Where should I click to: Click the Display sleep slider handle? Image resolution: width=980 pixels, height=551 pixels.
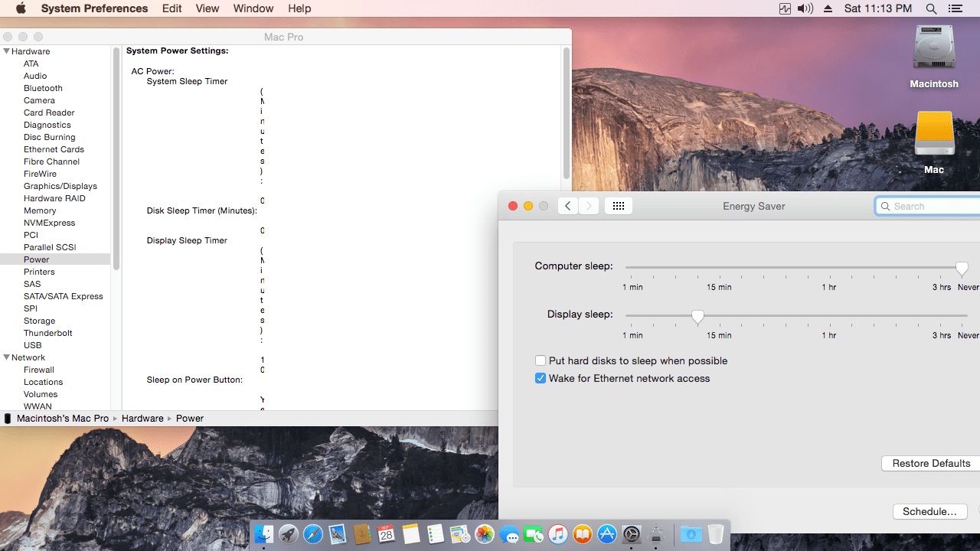point(697,317)
